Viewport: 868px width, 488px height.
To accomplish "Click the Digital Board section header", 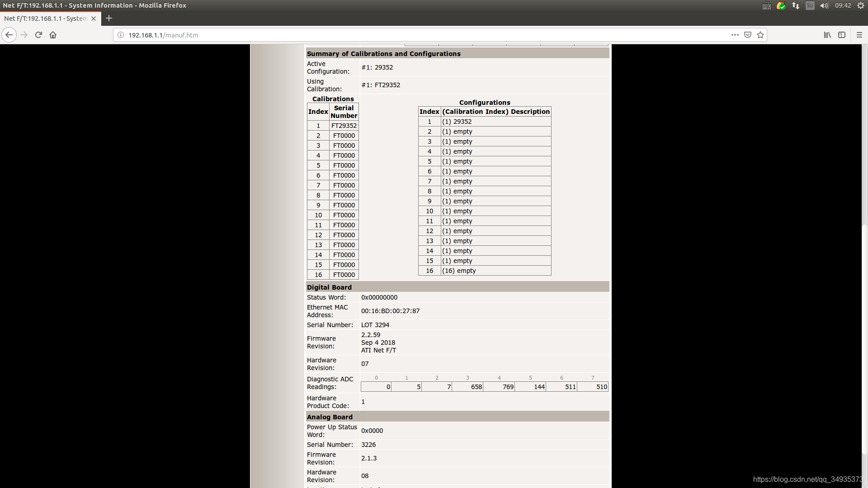I will point(458,287).
